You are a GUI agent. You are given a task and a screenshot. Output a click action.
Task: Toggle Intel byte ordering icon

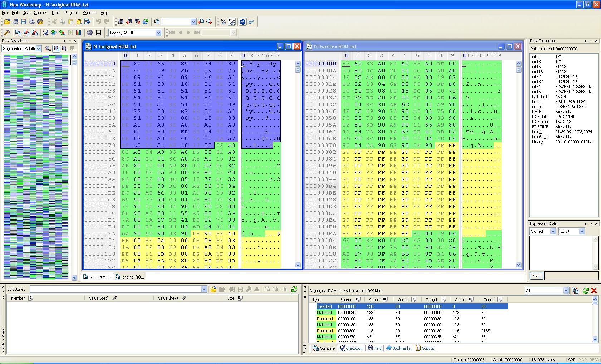(251, 22)
